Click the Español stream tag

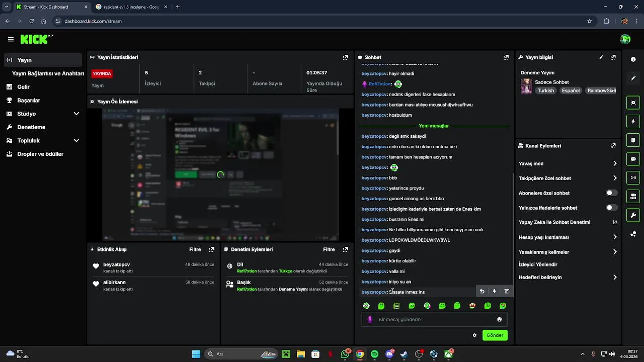571,90
